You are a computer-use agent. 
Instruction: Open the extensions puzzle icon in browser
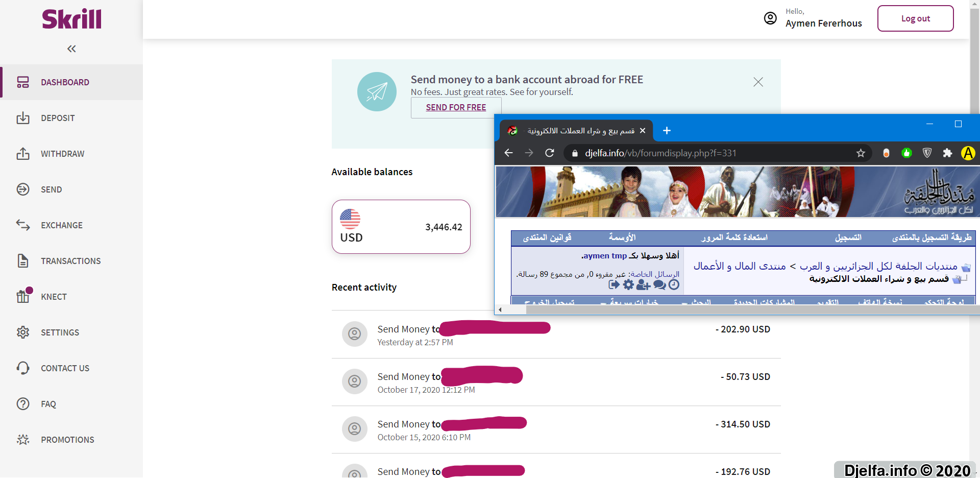(947, 153)
